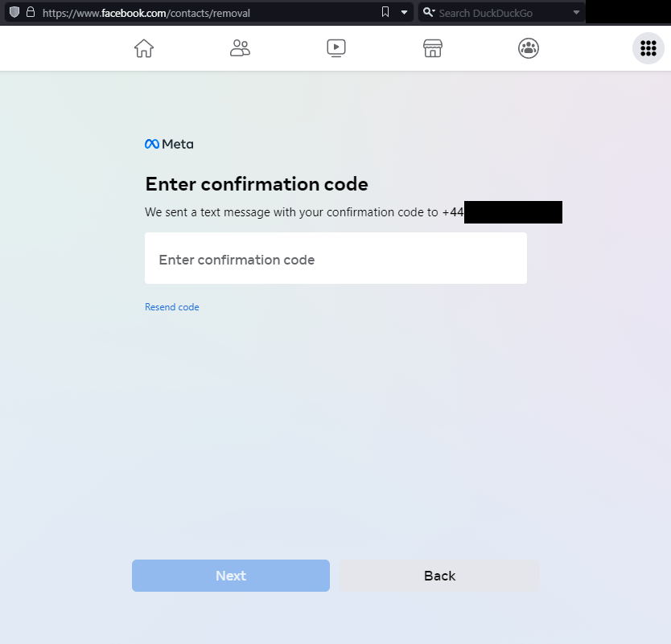The image size is (671, 644).
Task: Expand the DuckDuckGo search bar dropdown arrow
Action: pos(576,12)
